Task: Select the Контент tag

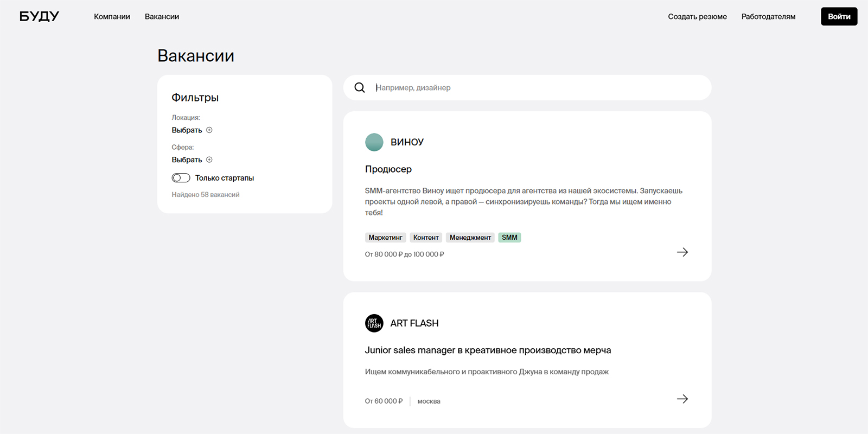Action: (426, 238)
